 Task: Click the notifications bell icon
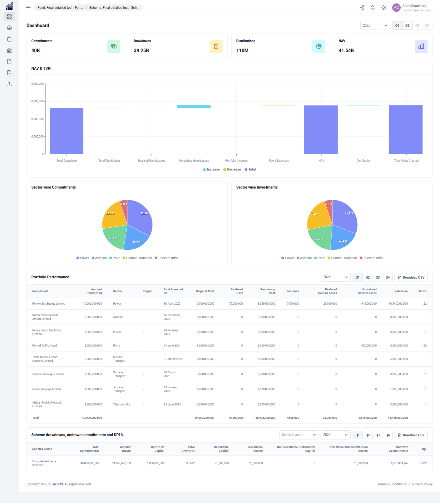point(372,8)
